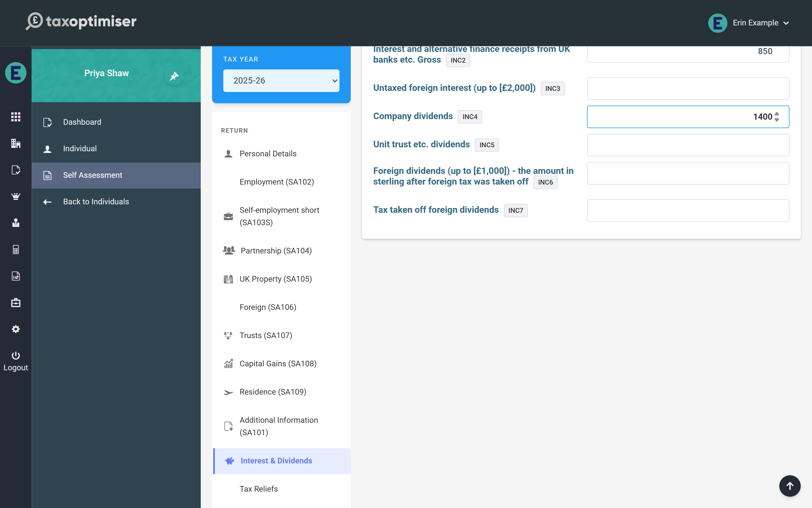The image size is (812, 508).
Task: Click the Company dividends label
Action: pos(413,116)
